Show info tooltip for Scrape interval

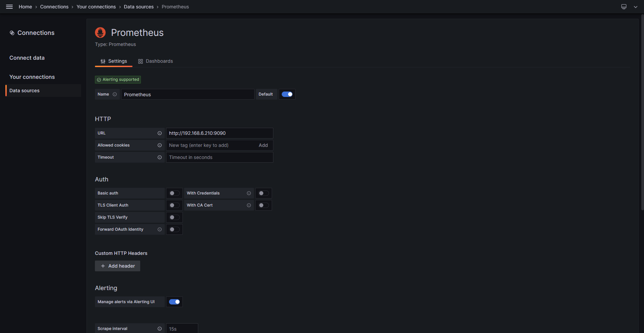(160, 329)
